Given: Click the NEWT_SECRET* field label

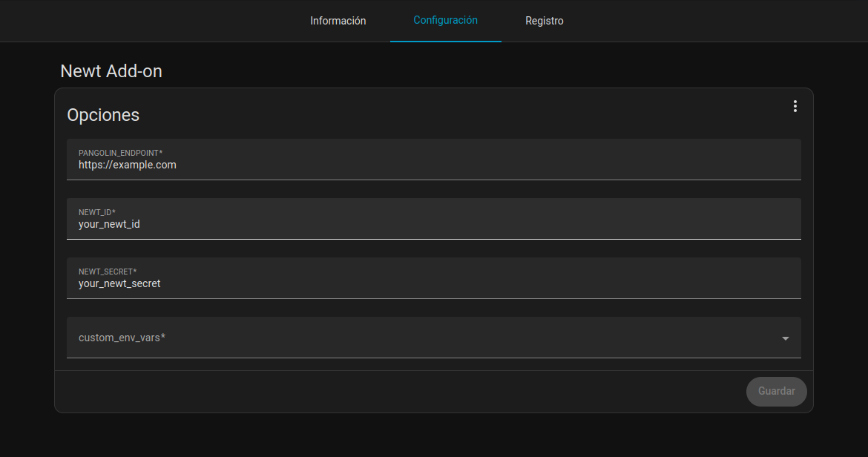Looking at the screenshot, I should point(108,272).
